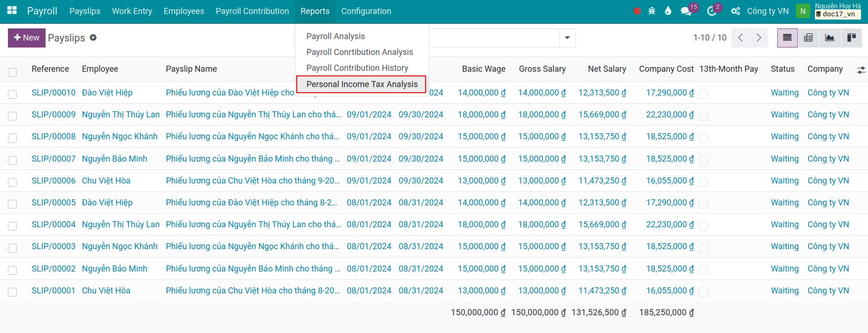Open employee Nguyễn Thị Thúy Lan on SLIP/00009
Screen dimensions: 868x333
coord(120,115)
